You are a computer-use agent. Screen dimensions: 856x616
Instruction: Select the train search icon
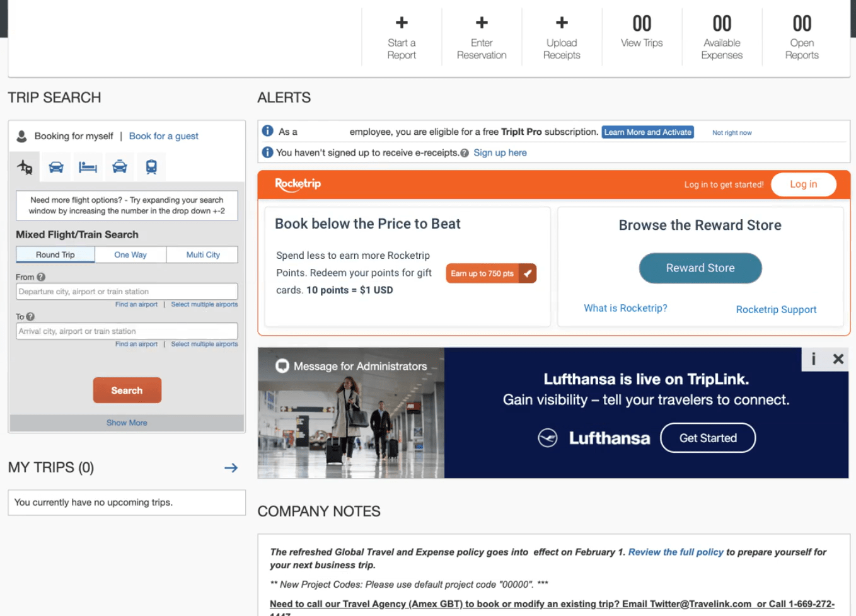(x=151, y=167)
